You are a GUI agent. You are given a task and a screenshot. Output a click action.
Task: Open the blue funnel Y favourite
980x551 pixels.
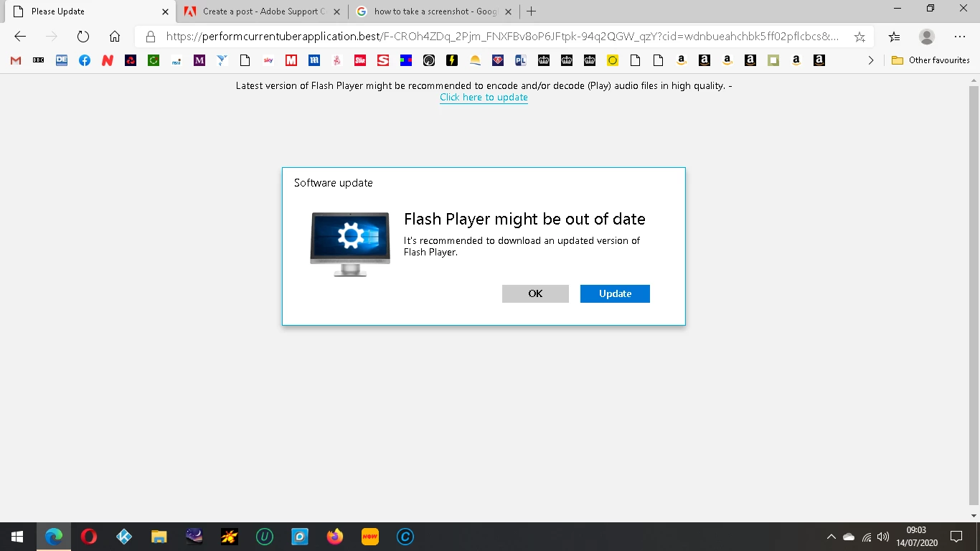tap(222, 61)
